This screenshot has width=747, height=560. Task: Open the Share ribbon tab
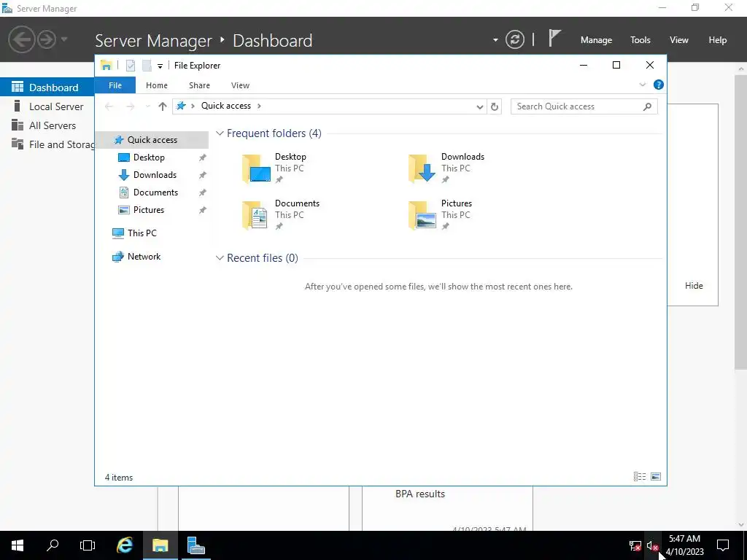[x=199, y=85]
